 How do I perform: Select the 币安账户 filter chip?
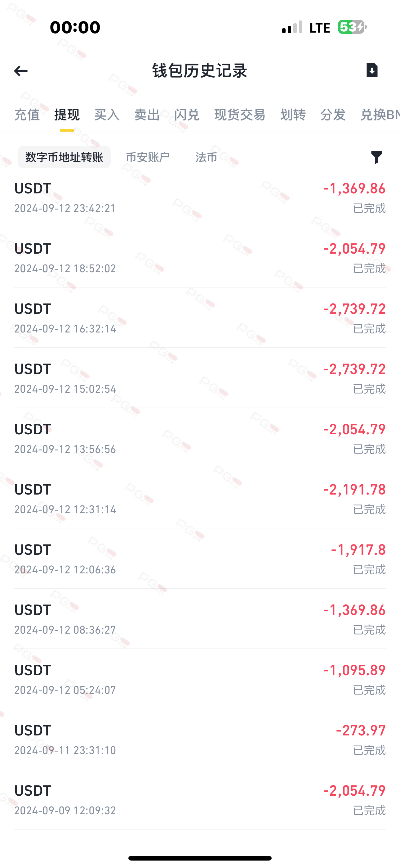click(x=148, y=157)
